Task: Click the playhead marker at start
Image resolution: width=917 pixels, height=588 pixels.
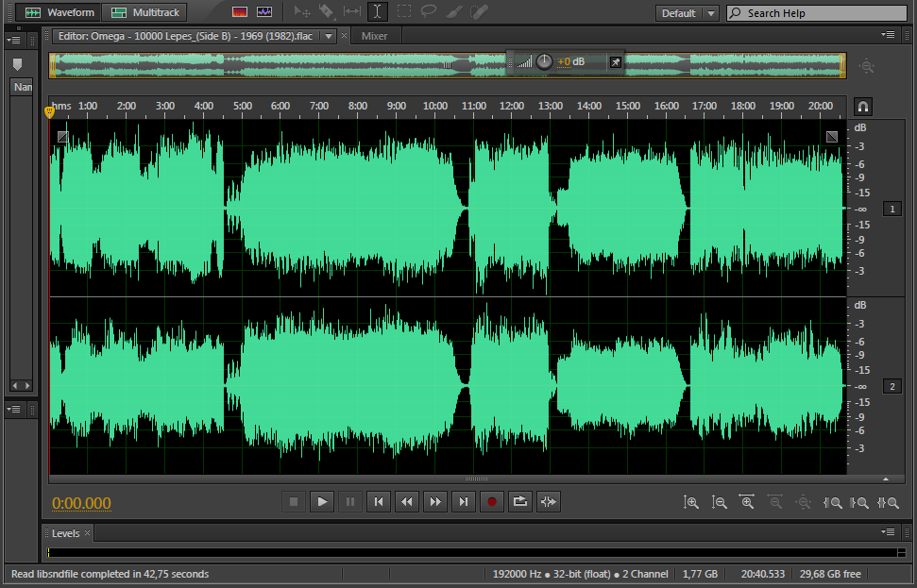Action: [x=49, y=111]
